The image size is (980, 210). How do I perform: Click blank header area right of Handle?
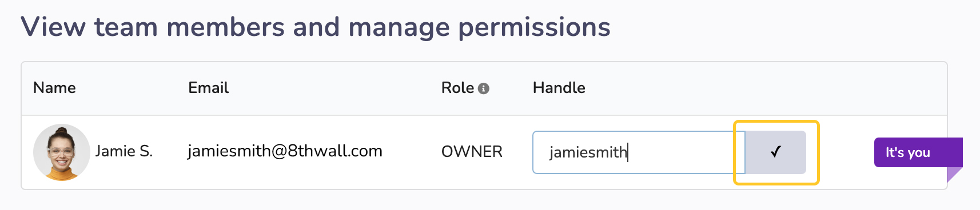coord(766,88)
